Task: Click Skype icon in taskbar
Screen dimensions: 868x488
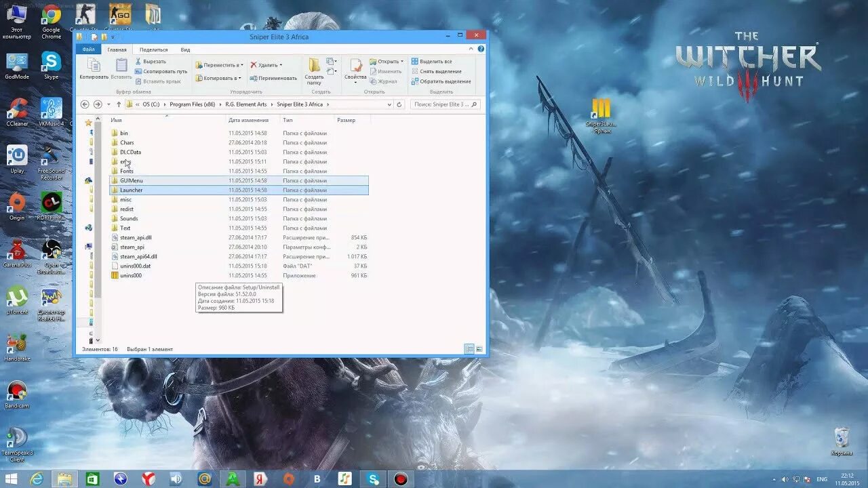Action: [373, 479]
